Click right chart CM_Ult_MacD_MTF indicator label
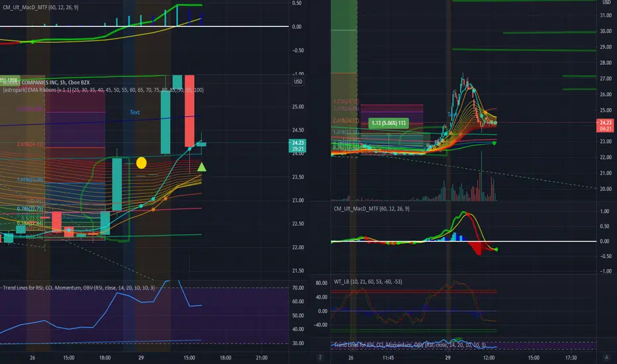 click(371, 208)
